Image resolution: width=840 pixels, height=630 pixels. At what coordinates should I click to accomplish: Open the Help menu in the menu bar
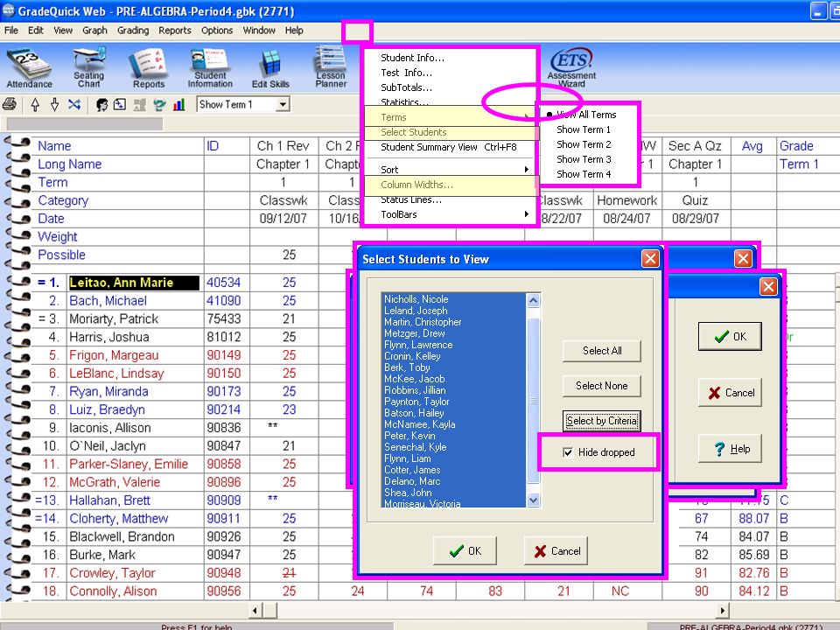tap(294, 31)
